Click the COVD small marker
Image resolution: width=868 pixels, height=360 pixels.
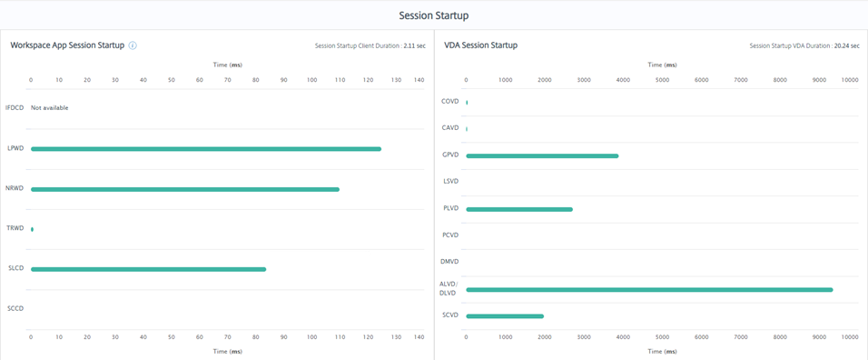point(467,103)
